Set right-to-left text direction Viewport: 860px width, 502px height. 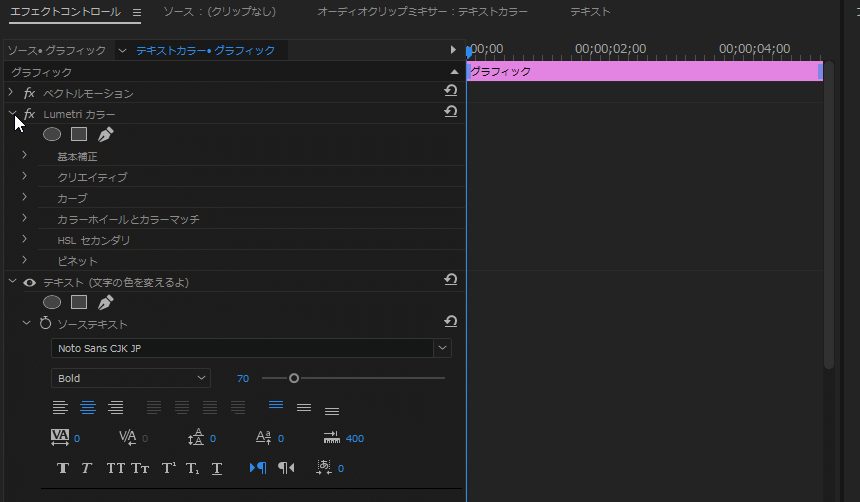point(286,468)
